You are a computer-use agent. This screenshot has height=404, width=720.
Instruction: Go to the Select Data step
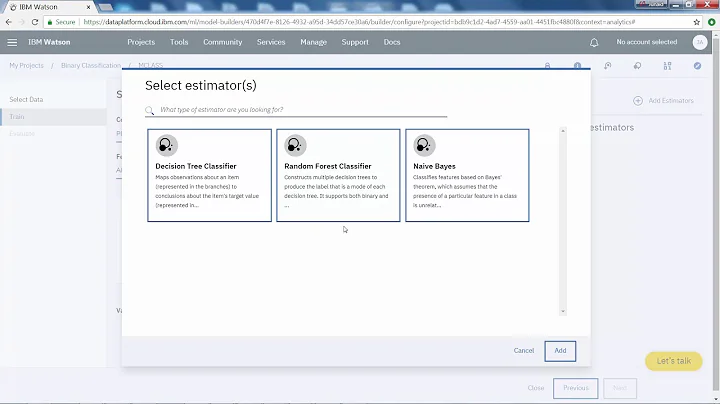click(26, 100)
